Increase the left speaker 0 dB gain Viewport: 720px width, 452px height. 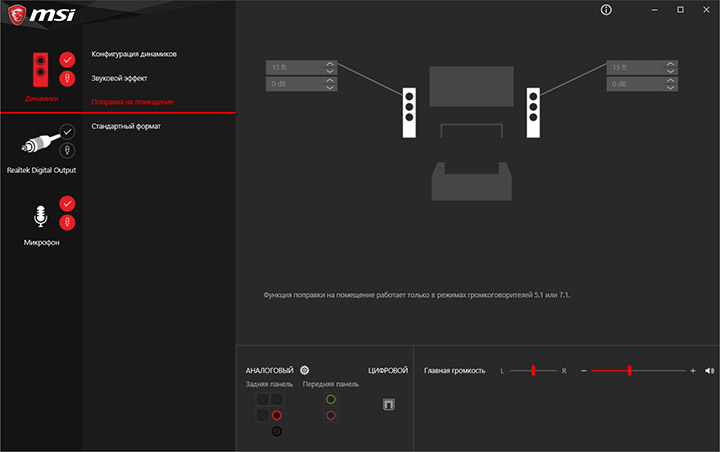pos(330,80)
